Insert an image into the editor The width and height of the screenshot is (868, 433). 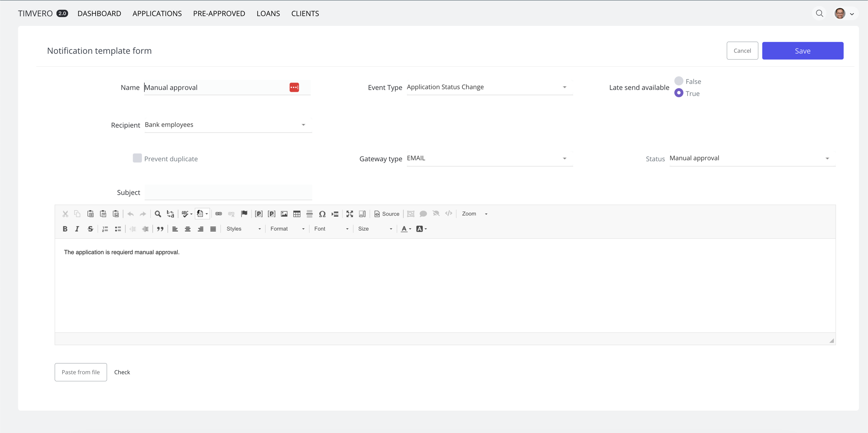coord(284,214)
